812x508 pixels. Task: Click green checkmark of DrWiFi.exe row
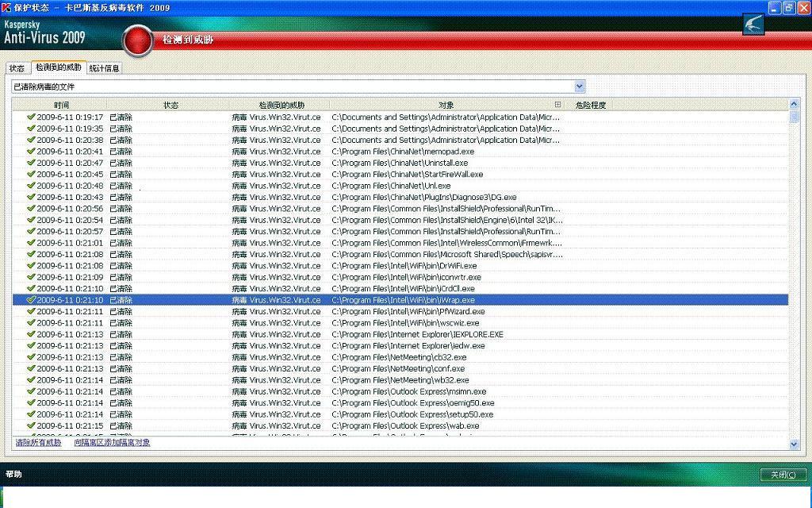click(31, 265)
